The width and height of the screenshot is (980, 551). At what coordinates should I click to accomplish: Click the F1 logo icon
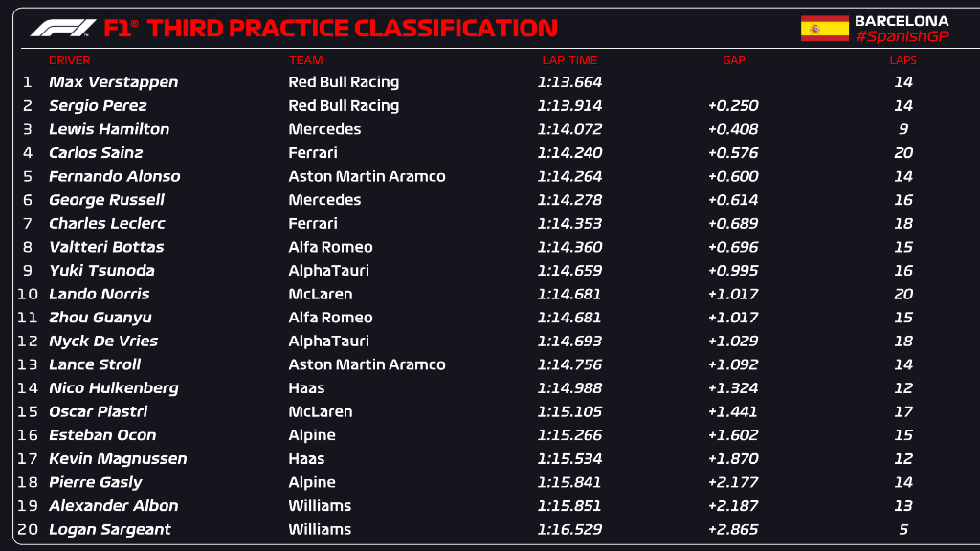click(63, 28)
